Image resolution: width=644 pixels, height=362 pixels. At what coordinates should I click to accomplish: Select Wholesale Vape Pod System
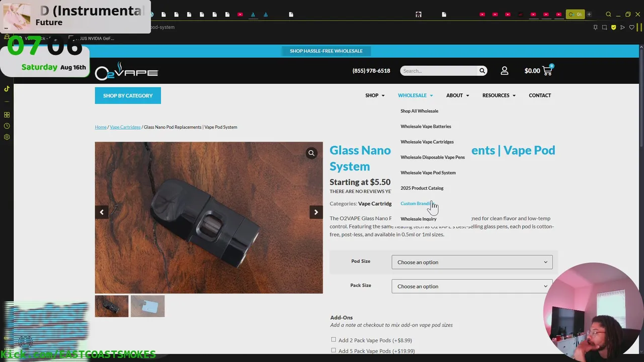(x=428, y=173)
